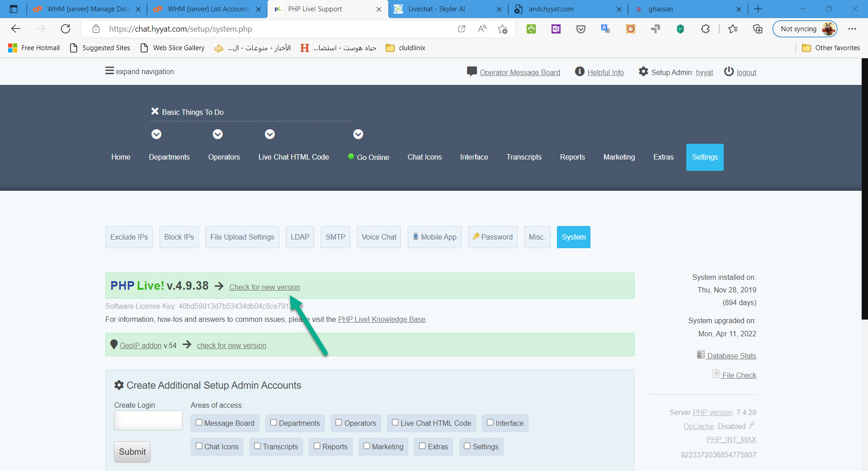Click the Operator Message Board chat icon

click(472, 71)
